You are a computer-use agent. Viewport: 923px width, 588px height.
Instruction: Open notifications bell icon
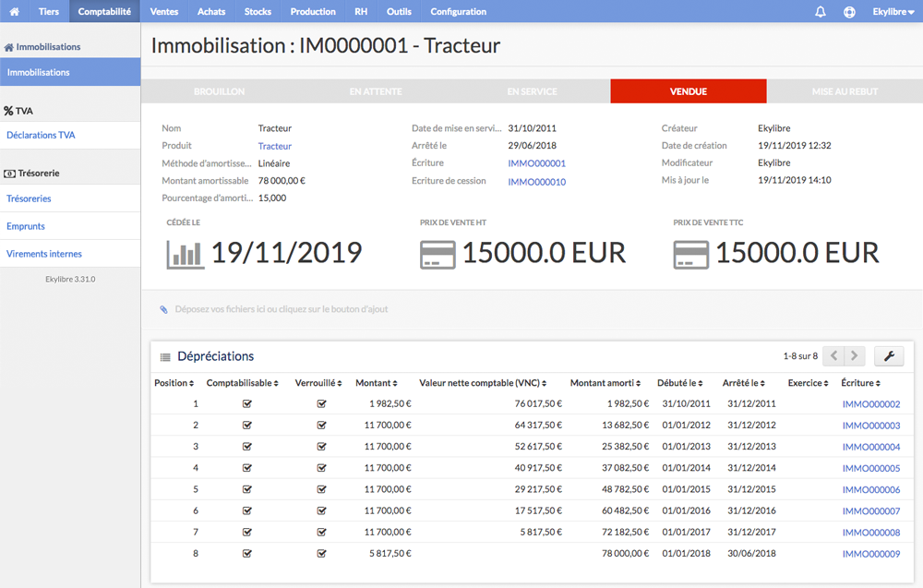(820, 11)
